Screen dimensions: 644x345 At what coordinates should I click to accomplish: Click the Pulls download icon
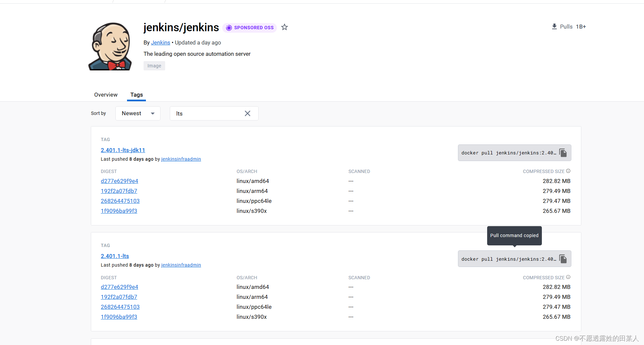[x=554, y=27]
